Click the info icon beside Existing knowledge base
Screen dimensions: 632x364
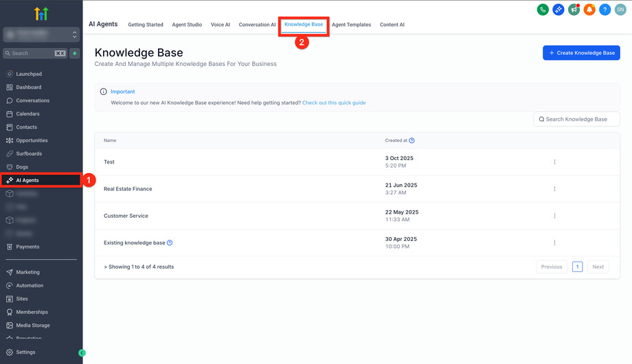tap(170, 242)
